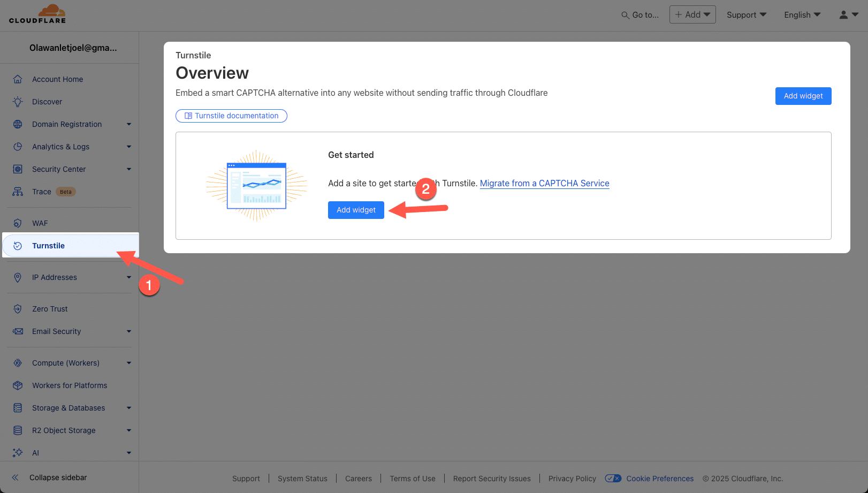
Task: Click the Turnstile clock icon
Action: pos(18,245)
